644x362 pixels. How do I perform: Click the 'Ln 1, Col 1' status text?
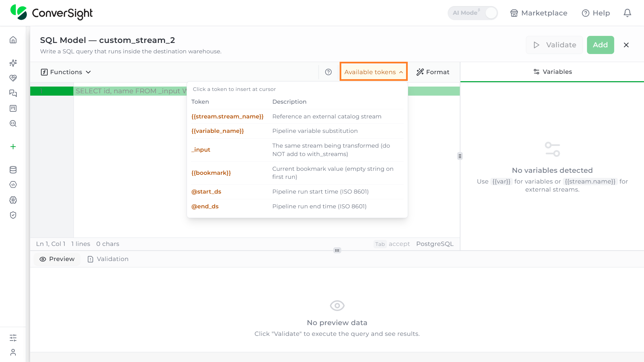[51, 244]
